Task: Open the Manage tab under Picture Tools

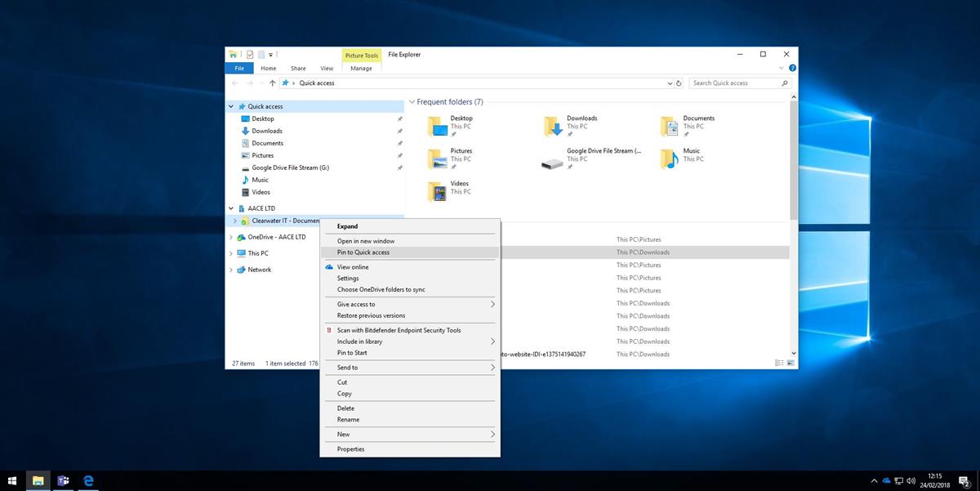Action: [x=362, y=69]
